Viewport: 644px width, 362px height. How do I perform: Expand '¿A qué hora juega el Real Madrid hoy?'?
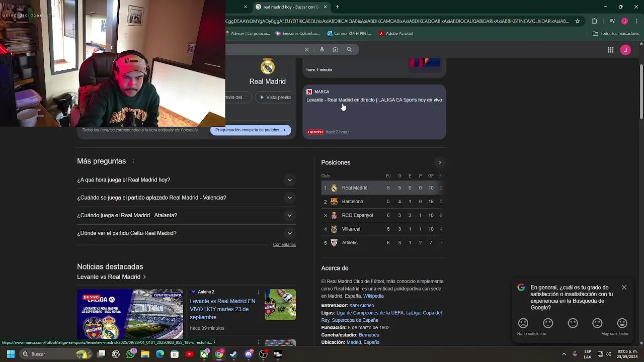(186, 180)
